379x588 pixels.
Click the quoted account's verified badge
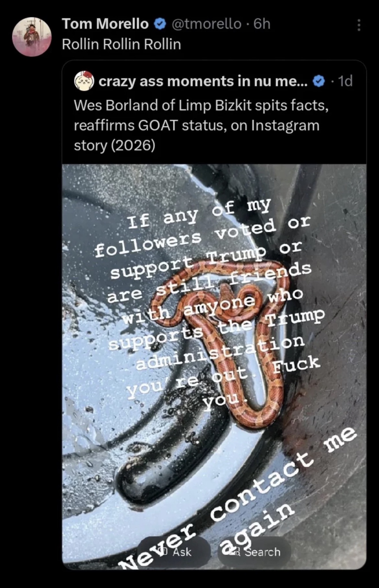tap(319, 81)
